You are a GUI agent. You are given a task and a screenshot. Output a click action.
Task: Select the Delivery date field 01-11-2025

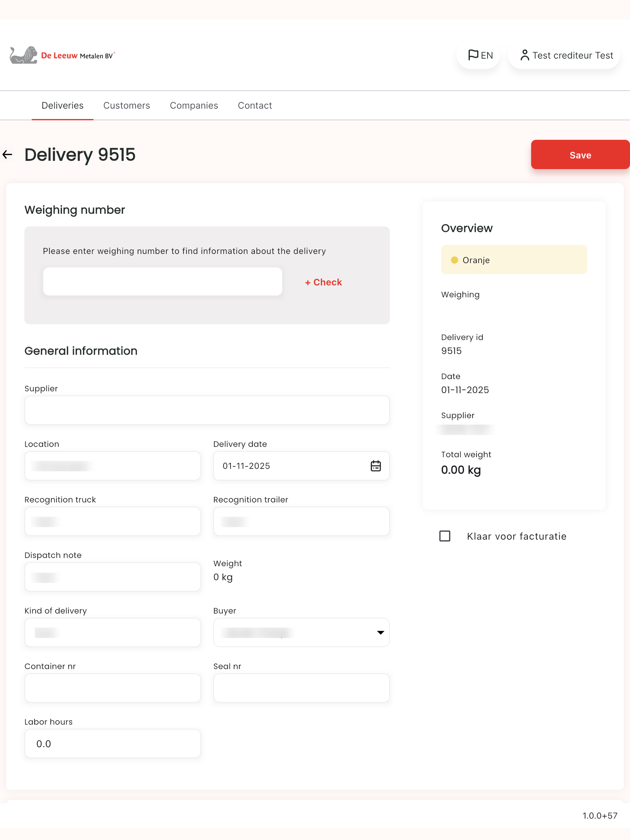click(302, 466)
